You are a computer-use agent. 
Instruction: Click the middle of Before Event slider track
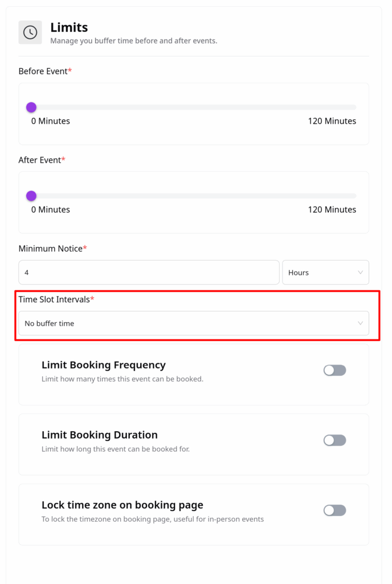point(194,107)
